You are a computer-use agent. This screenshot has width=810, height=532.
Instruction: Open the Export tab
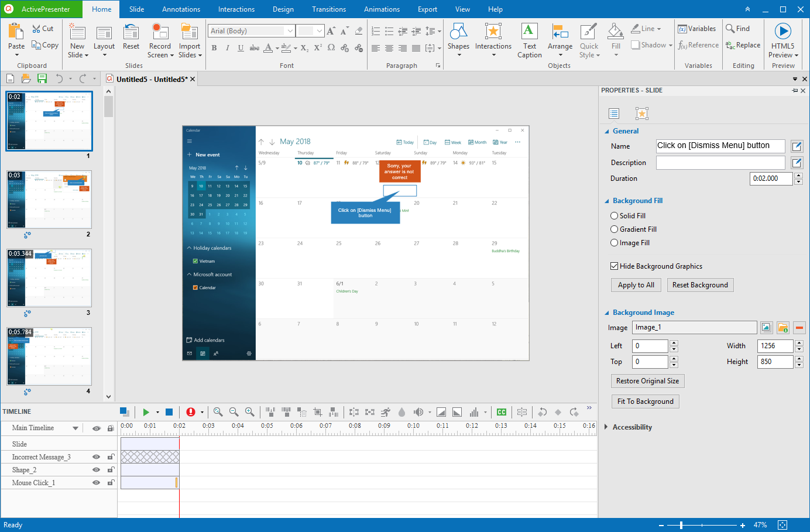[427, 9]
